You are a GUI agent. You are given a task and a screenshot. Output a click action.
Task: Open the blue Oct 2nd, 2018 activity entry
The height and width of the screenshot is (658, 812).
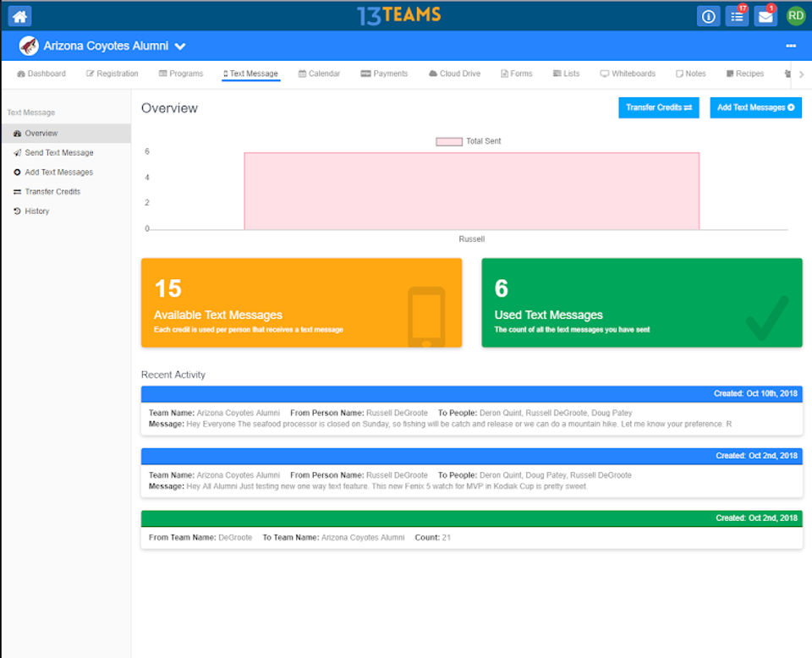click(x=472, y=473)
